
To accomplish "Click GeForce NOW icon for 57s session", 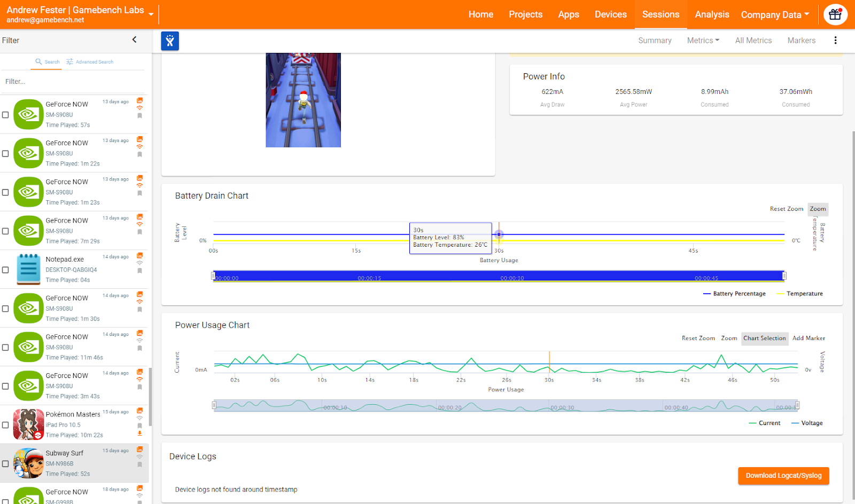I will [x=28, y=114].
